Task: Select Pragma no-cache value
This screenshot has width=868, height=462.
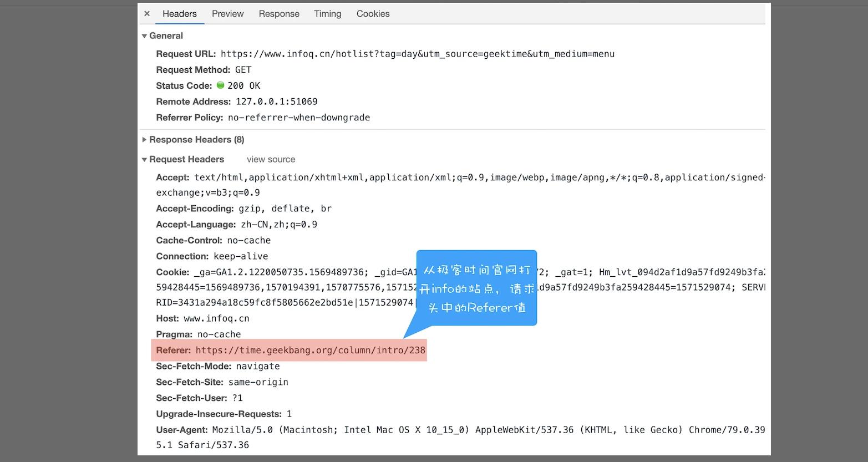Action: point(219,334)
